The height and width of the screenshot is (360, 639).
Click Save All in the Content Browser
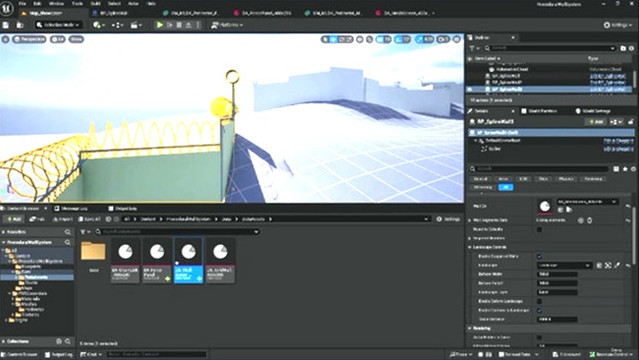click(90, 219)
